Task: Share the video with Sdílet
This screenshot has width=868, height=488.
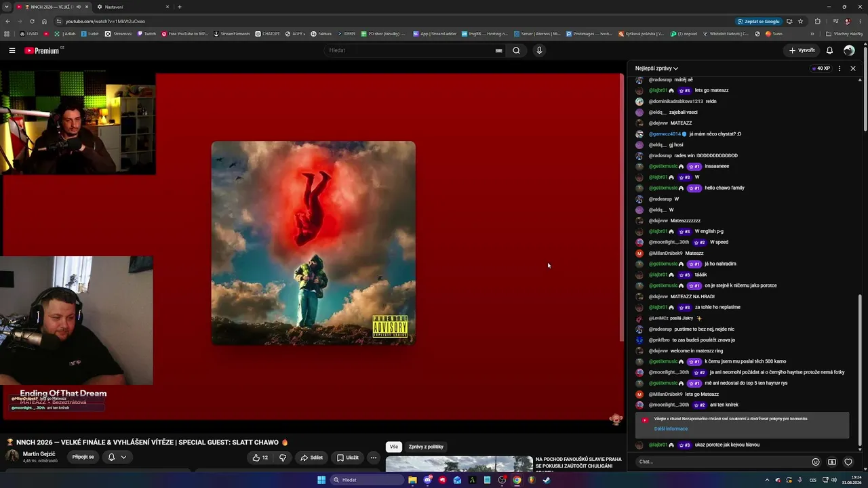Action: (311, 457)
